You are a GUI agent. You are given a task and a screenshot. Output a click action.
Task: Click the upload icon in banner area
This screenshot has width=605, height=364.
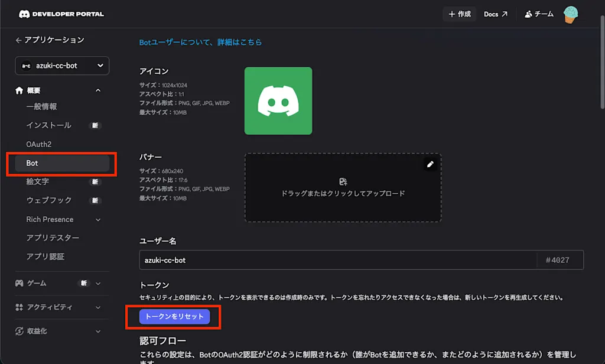click(x=343, y=181)
